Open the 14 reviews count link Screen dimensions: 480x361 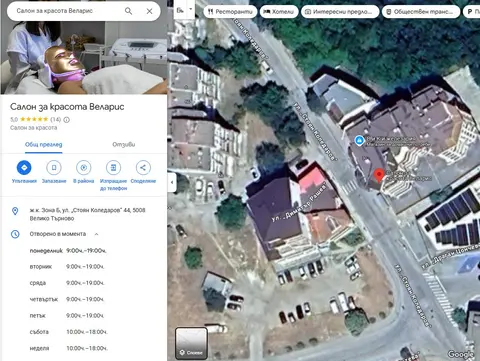(56, 119)
